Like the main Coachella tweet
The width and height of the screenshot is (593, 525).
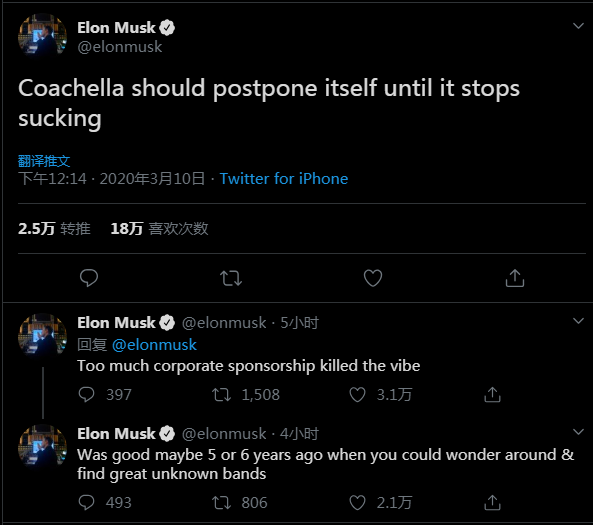373,278
